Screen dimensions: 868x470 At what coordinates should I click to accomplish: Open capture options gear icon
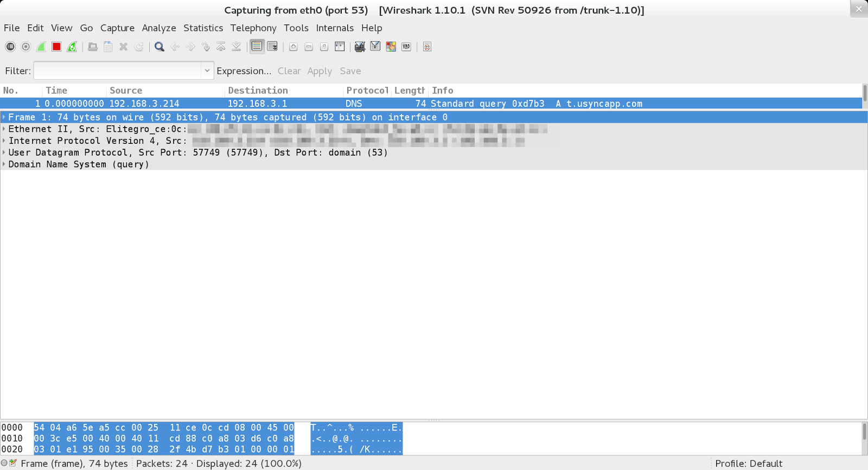pos(25,47)
